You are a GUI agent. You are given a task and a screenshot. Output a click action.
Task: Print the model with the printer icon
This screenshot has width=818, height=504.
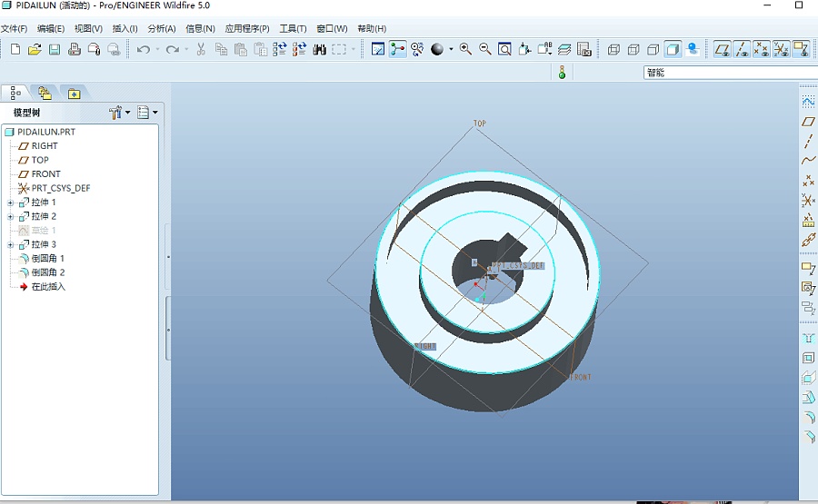[75, 50]
